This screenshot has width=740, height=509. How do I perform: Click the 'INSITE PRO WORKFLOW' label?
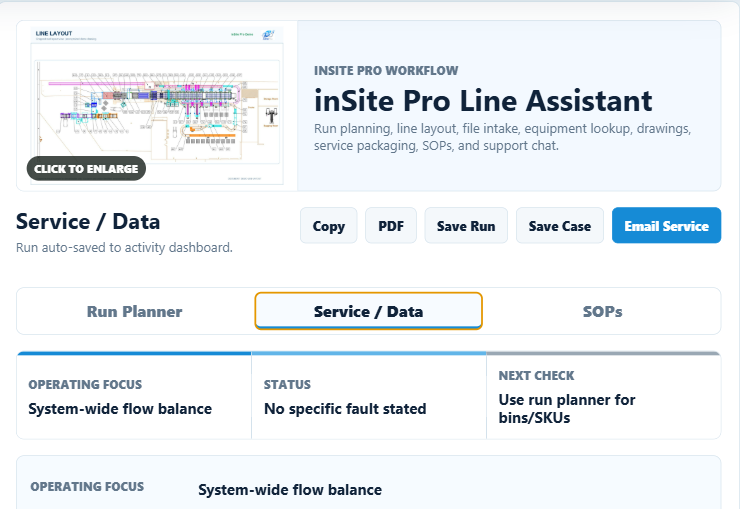[x=386, y=71]
